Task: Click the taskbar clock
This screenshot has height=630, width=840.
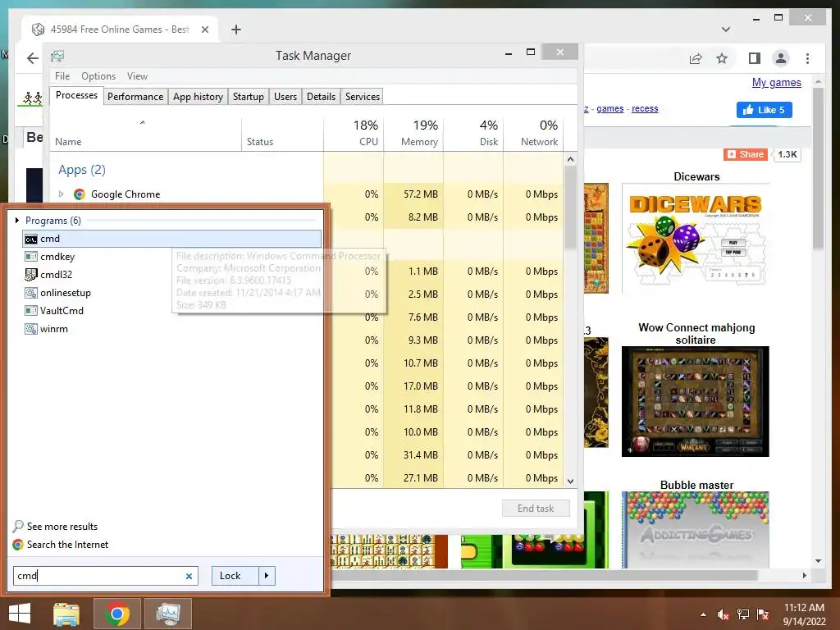Action: [804, 614]
